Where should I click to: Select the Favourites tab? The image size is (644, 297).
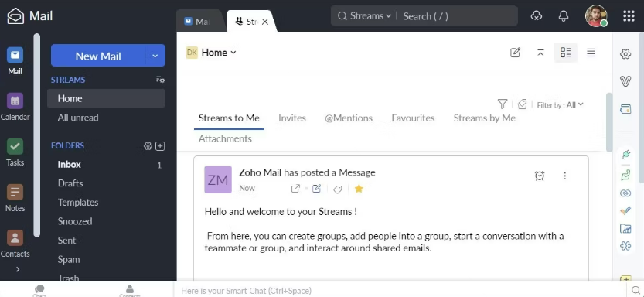pos(413,118)
